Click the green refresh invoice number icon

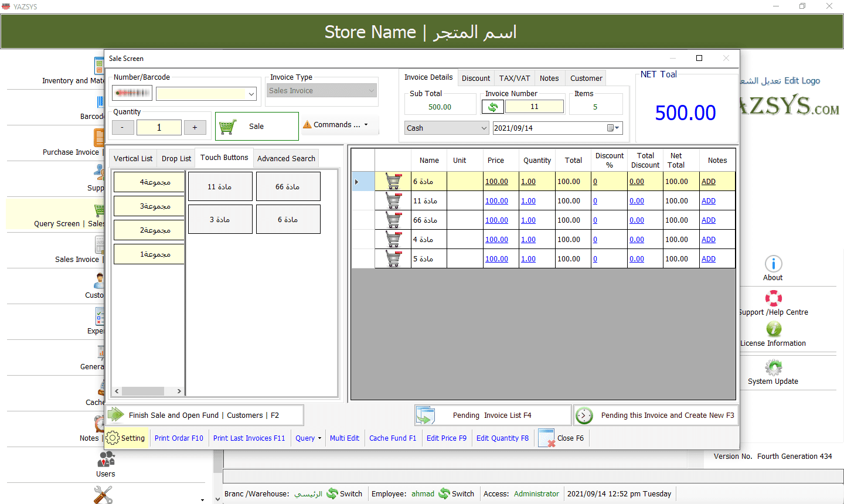pyautogui.click(x=493, y=107)
